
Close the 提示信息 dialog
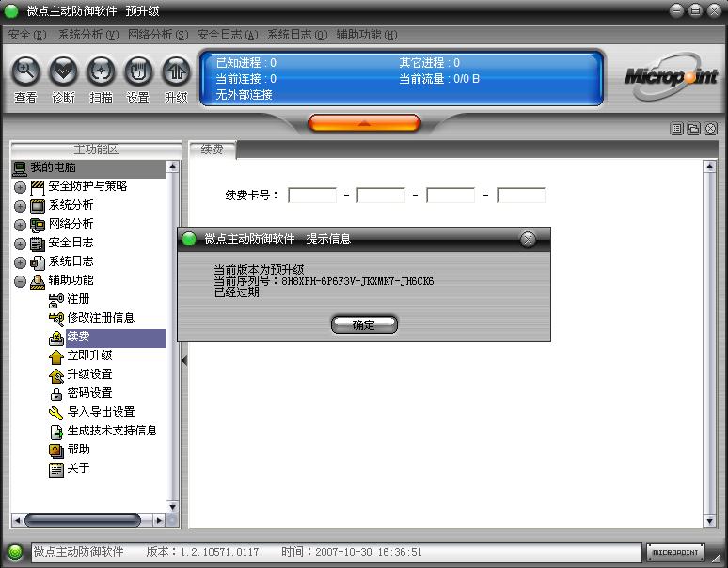528,239
